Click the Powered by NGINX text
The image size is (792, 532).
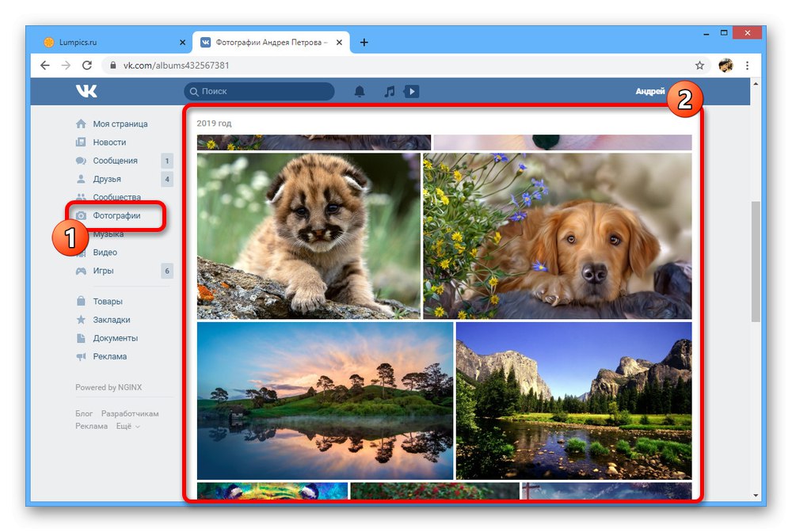(x=109, y=387)
